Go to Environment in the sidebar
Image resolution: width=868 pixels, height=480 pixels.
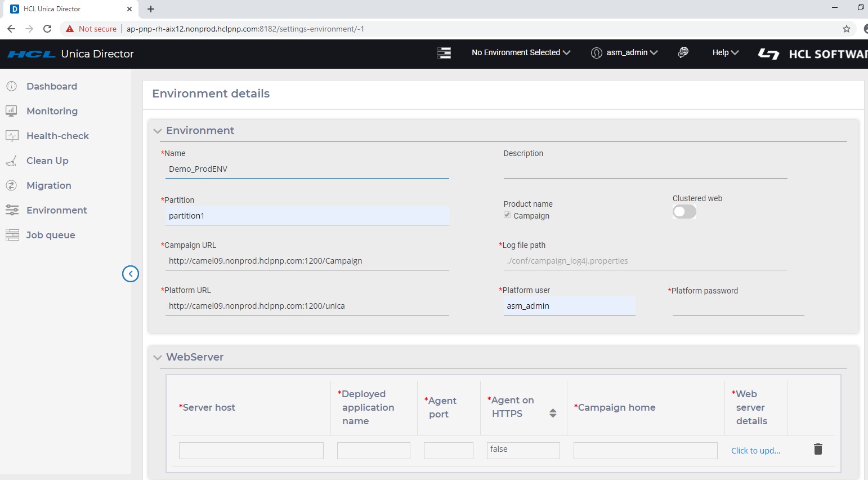tap(56, 210)
